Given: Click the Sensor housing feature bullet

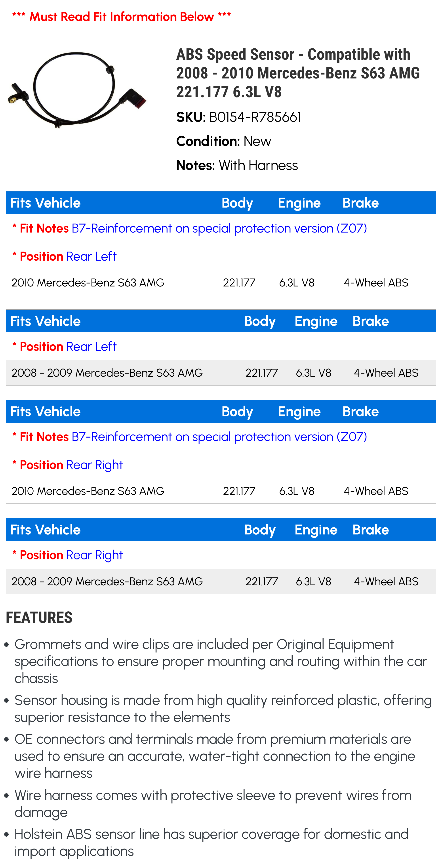Looking at the screenshot, I should 222,709.
